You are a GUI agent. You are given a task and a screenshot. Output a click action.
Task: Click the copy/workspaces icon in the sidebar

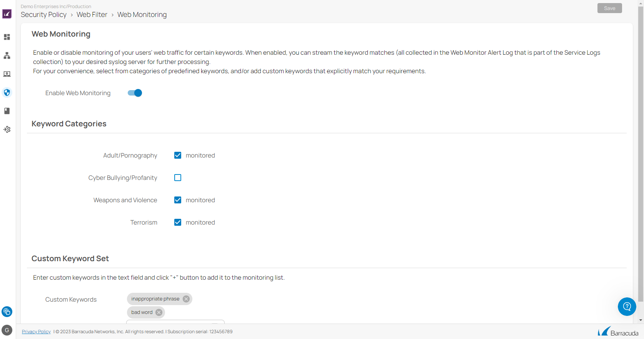7,312
